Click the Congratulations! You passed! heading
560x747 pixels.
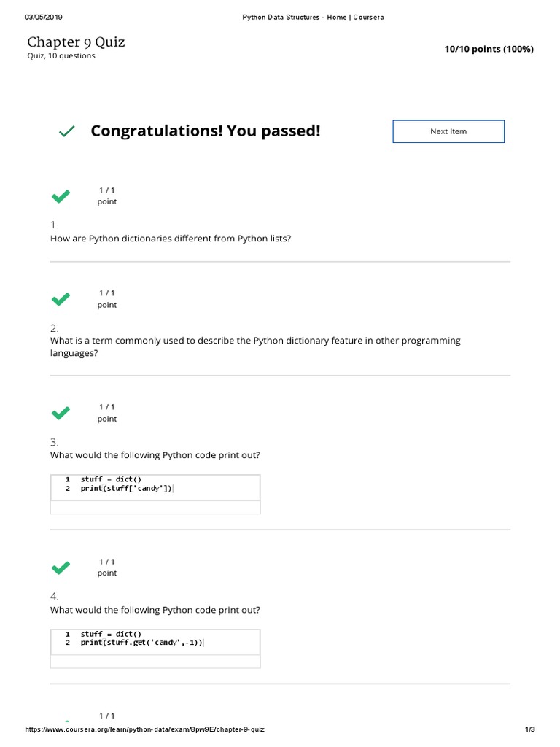[205, 131]
